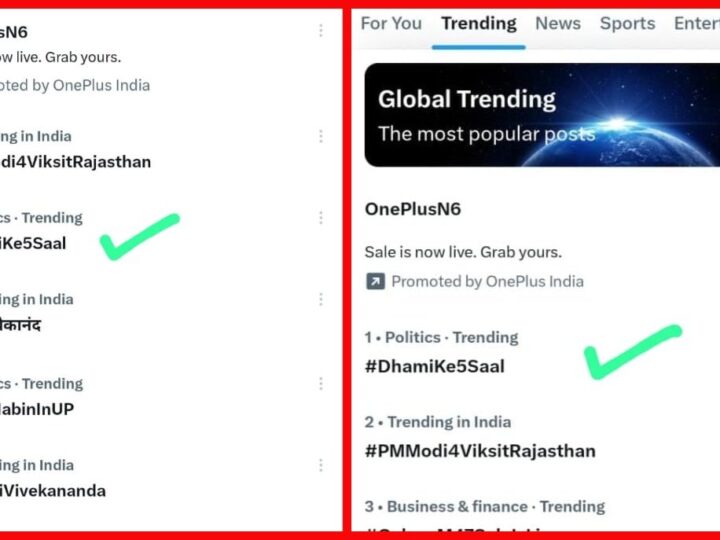Open the Sports tab
720x540 pixels.
click(627, 23)
